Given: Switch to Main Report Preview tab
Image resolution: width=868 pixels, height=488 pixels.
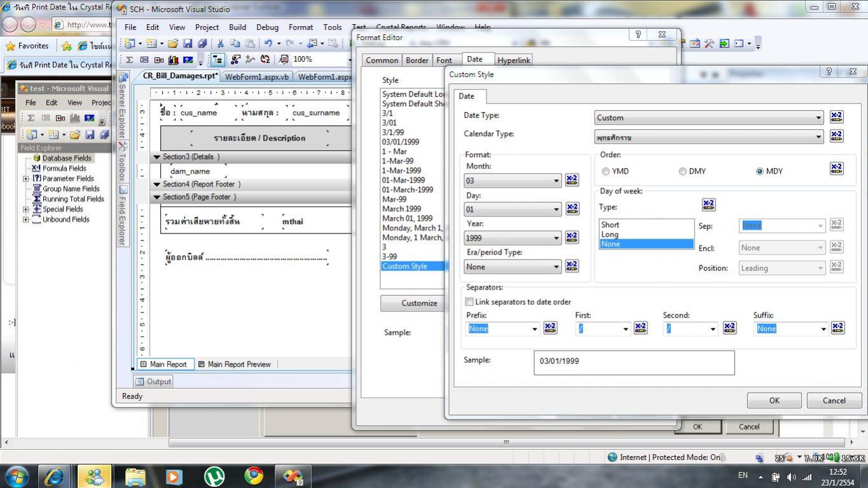Looking at the screenshot, I should 234,365.
